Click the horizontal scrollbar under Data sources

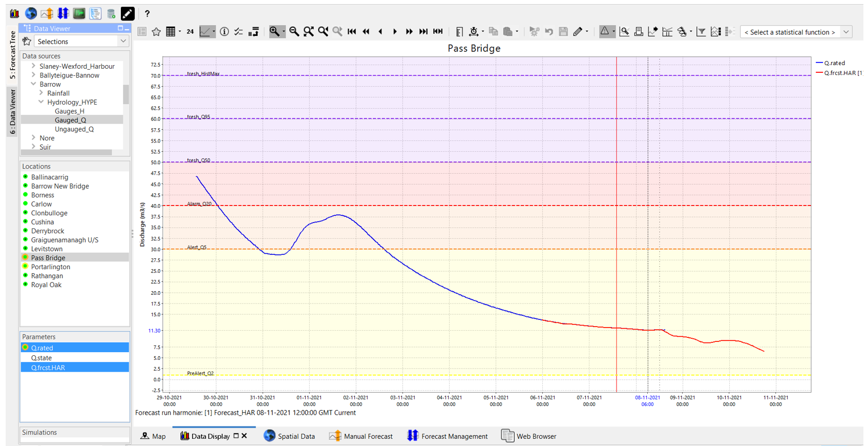pos(67,152)
